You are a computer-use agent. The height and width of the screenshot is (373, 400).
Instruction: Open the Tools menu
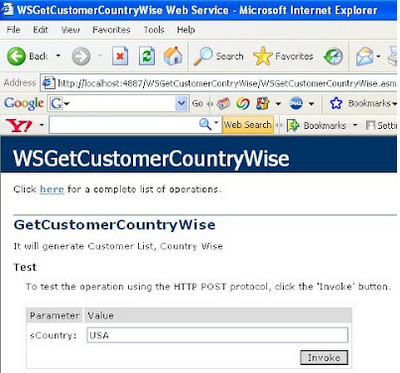pos(154,30)
